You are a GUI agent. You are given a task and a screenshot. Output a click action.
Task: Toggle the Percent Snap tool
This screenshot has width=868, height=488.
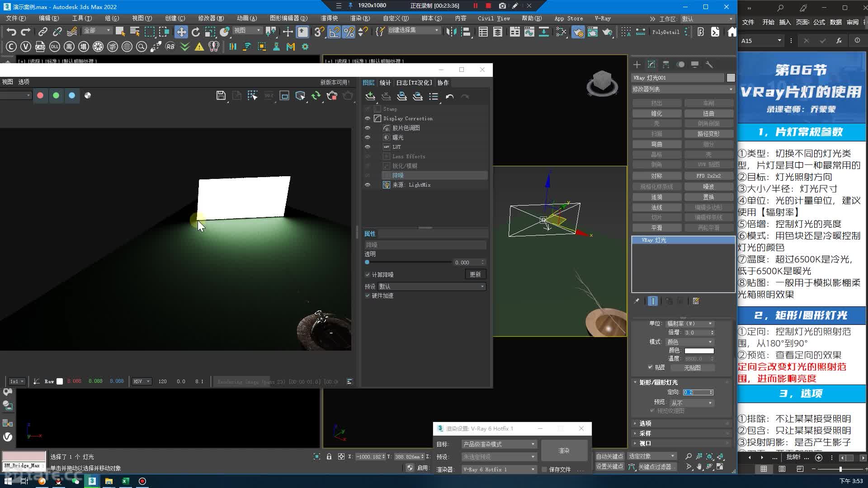(x=349, y=32)
